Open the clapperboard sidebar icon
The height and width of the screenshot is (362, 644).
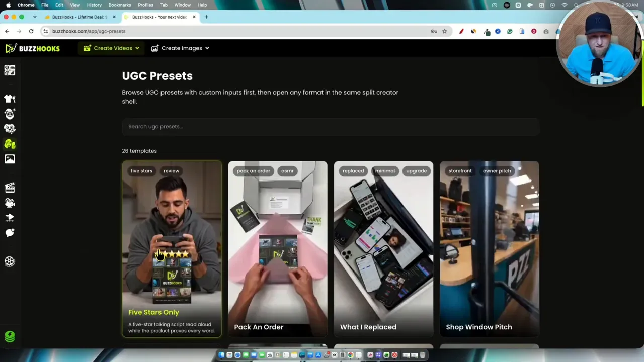pyautogui.click(x=10, y=188)
